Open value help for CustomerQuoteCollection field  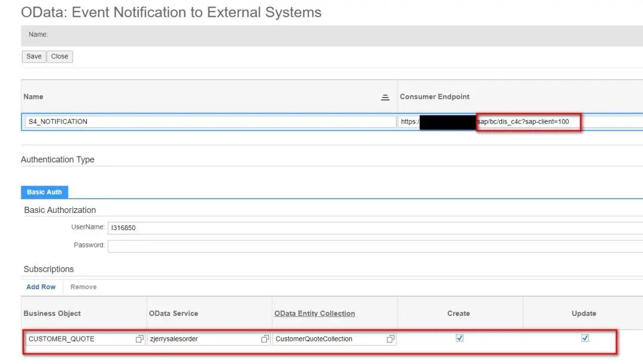pyautogui.click(x=391, y=338)
